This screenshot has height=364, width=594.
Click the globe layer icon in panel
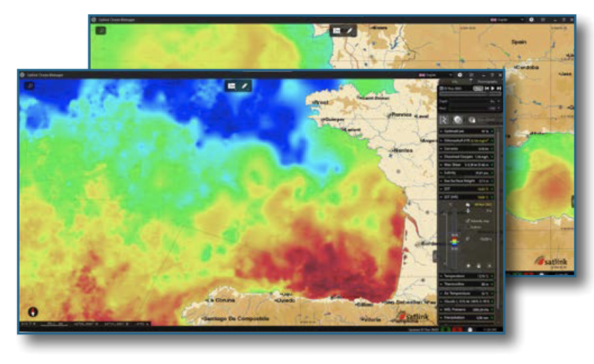pyautogui.click(x=457, y=119)
